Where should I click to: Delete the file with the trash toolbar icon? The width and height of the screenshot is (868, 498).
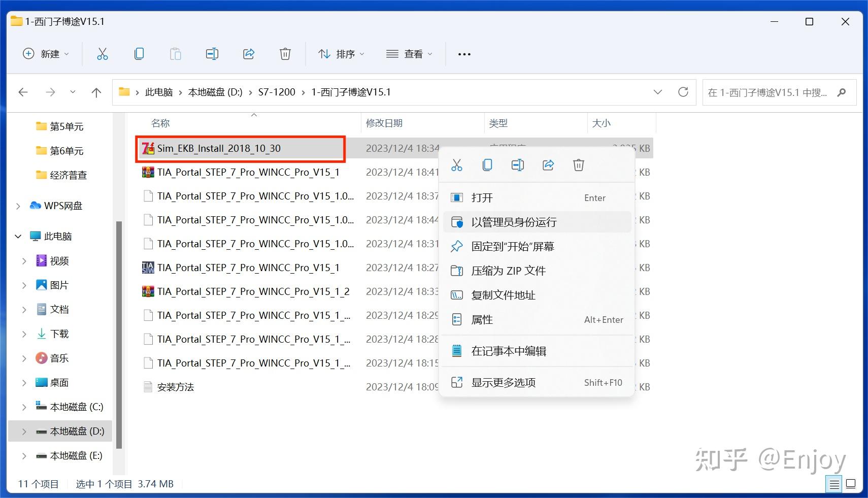285,54
